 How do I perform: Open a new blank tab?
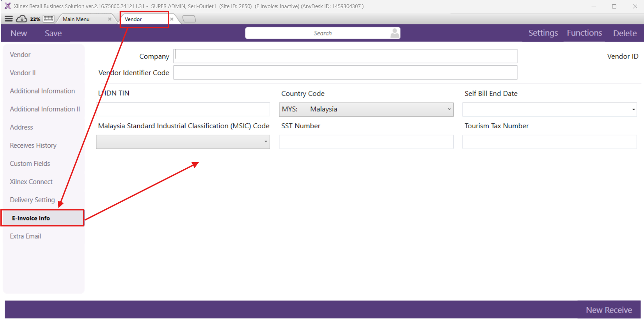(x=189, y=19)
